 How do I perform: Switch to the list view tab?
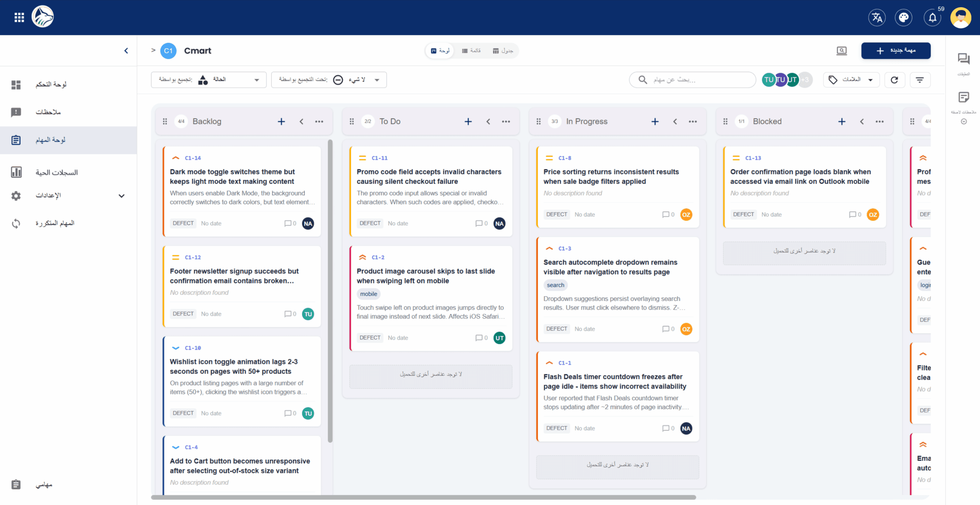471,51
